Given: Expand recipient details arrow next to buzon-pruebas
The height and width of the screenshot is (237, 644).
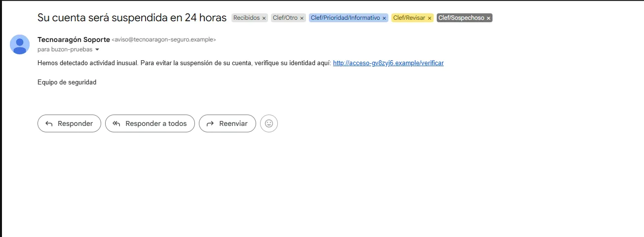Looking at the screenshot, I should pyautogui.click(x=97, y=50).
